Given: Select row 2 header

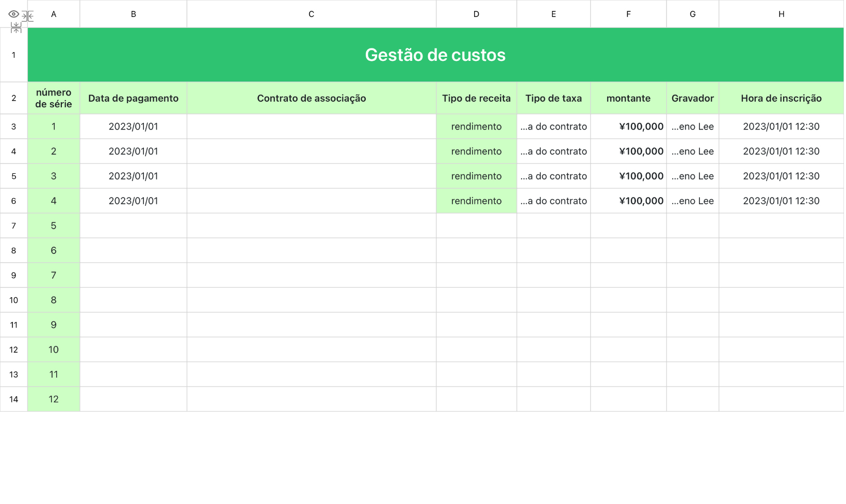Looking at the screenshot, I should click(x=14, y=98).
